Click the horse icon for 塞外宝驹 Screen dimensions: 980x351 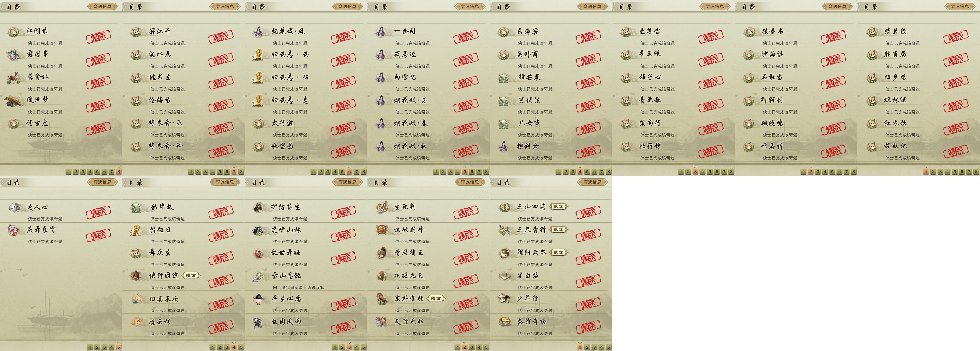tap(382, 299)
